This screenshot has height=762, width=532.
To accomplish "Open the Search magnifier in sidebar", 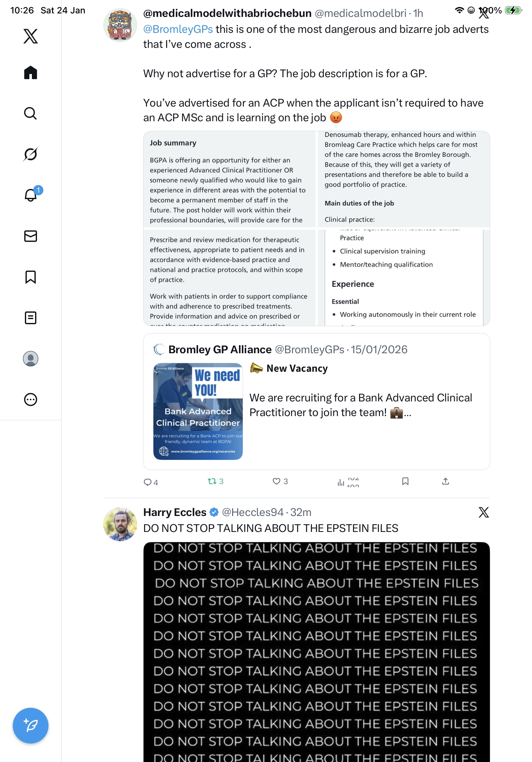I will [x=31, y=113].
